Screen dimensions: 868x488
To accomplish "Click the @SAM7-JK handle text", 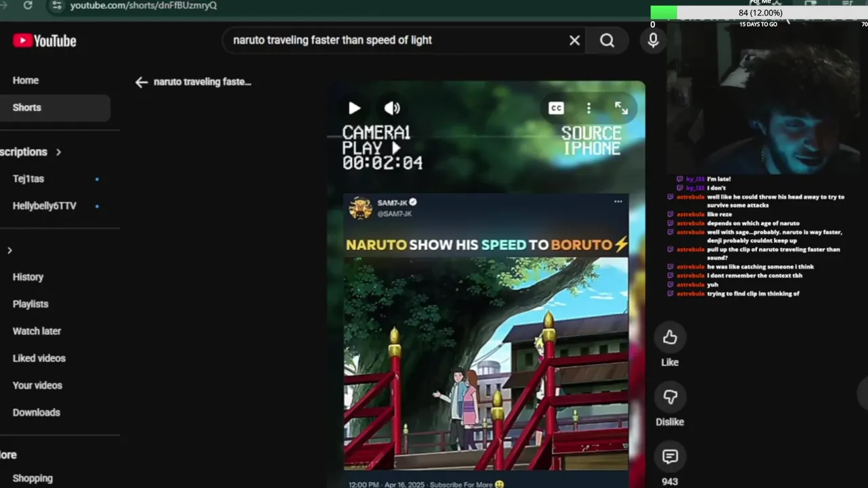I will pos(395,213).
